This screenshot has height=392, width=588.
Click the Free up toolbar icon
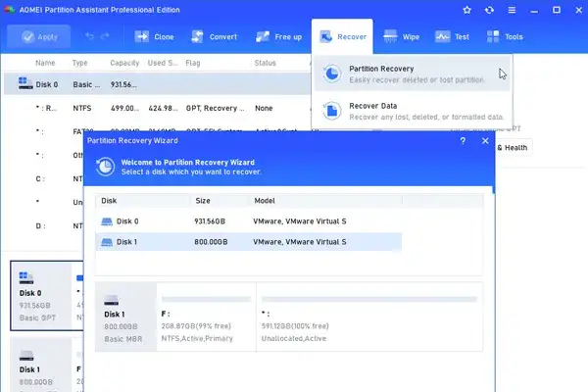[262, 36]
